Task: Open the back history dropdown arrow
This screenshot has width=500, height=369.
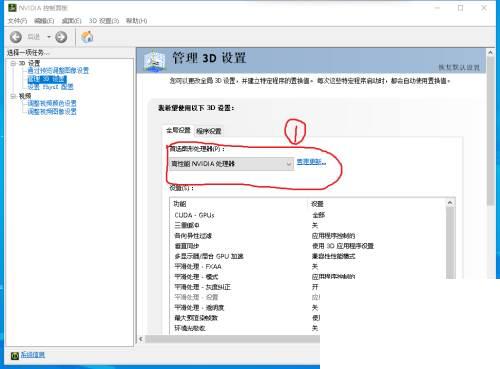Action: coord(49,37)
